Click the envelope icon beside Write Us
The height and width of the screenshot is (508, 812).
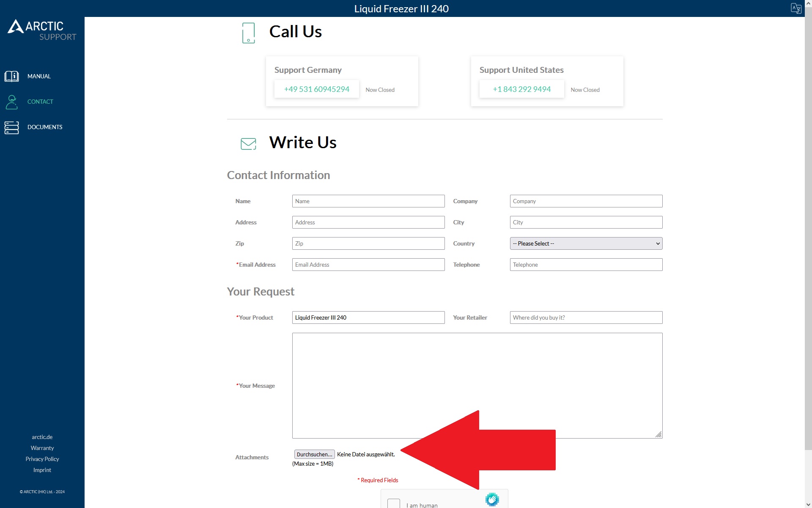pyautogui.click(x=248, y=144)
